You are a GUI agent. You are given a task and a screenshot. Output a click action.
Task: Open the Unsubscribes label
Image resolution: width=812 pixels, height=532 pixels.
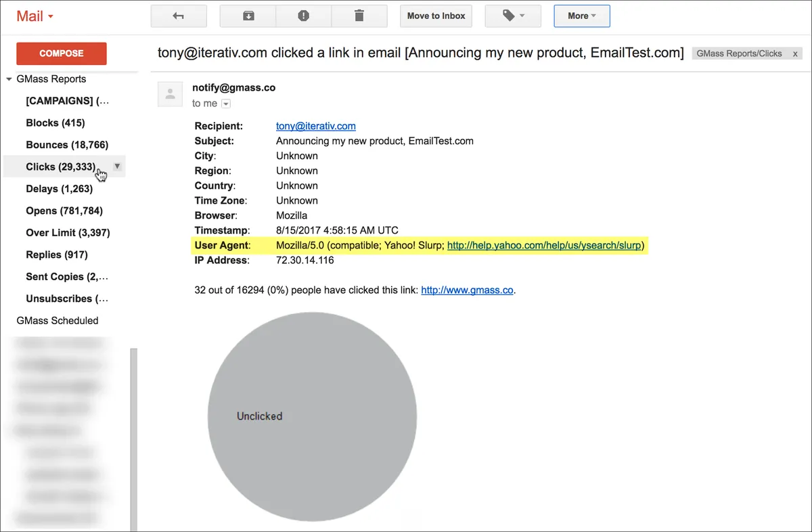[67, 298]
